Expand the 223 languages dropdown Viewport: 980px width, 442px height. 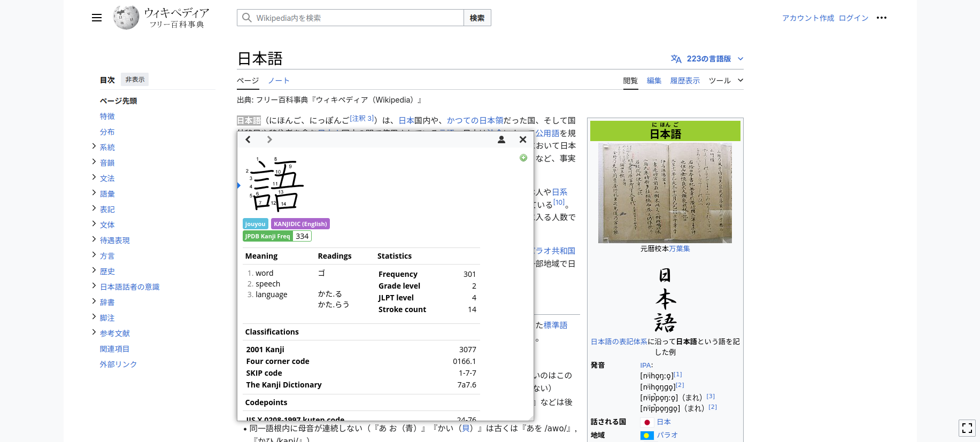coord(707,59)
